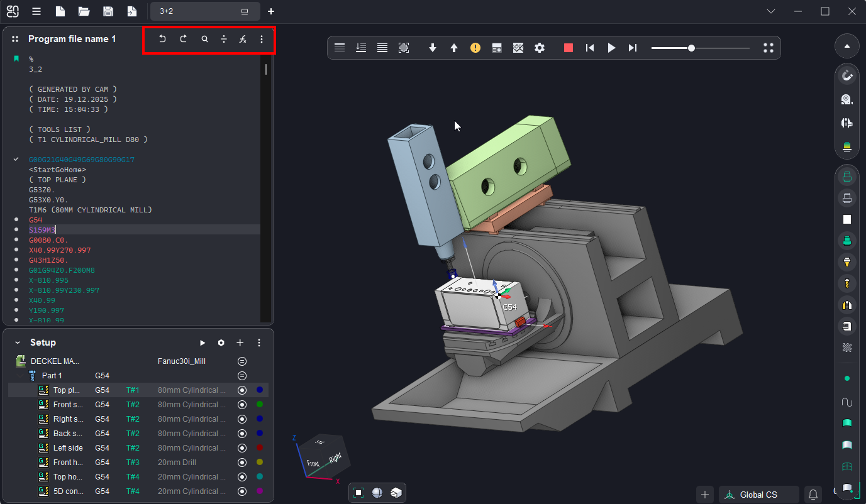Click the yellow warning icon in toolbar
This screenshot has height=504, width=866.
(x=475, y=48)
